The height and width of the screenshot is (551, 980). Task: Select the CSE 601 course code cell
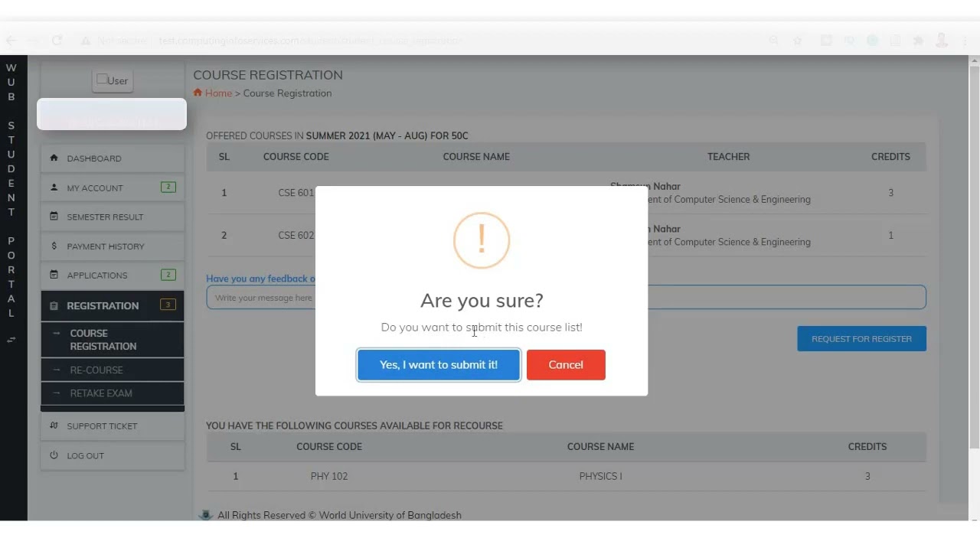pos(296,193)
